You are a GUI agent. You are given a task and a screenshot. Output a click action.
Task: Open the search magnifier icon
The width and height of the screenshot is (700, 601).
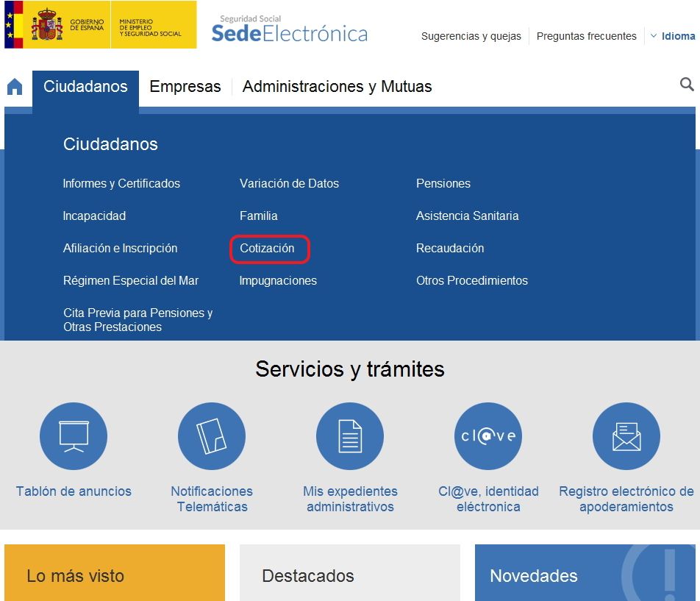click(x=687, y=84)
